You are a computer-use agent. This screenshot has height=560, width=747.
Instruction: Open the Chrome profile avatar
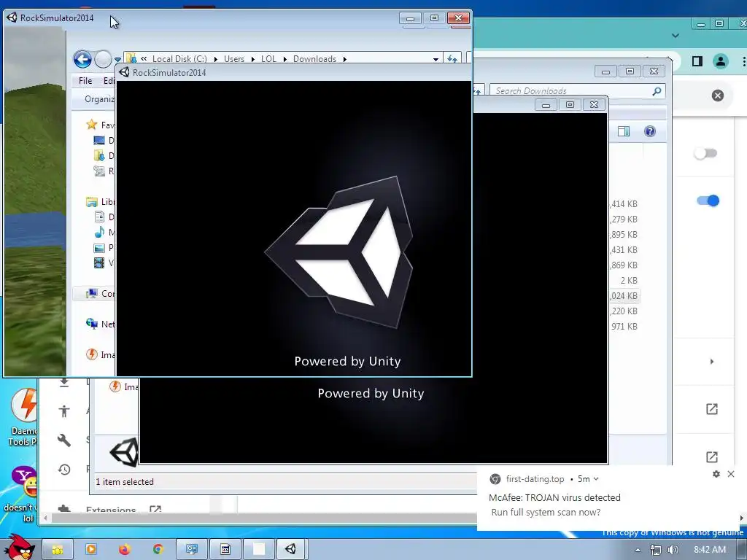[720, 61]
